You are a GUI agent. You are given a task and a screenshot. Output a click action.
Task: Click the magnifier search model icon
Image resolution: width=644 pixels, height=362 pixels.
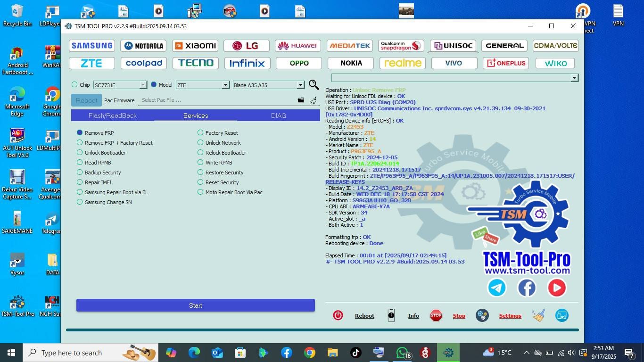314,85
